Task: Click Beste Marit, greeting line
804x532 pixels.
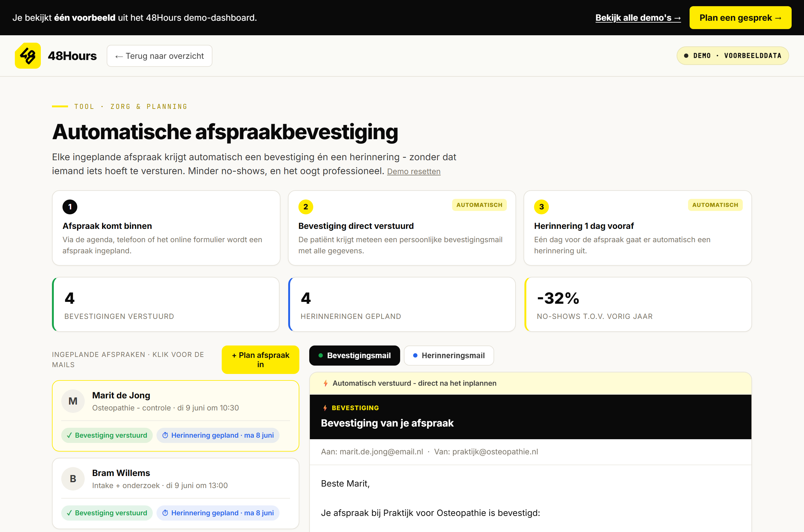Action: 345,483
